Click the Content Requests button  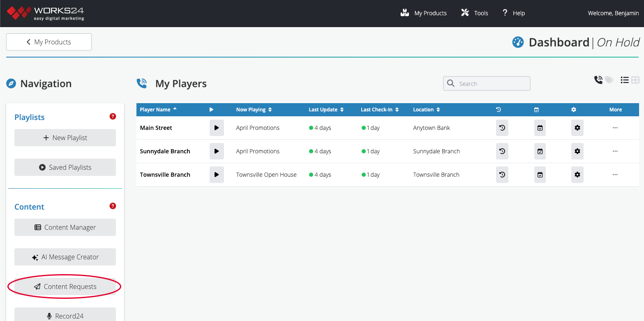pos(65,286)
